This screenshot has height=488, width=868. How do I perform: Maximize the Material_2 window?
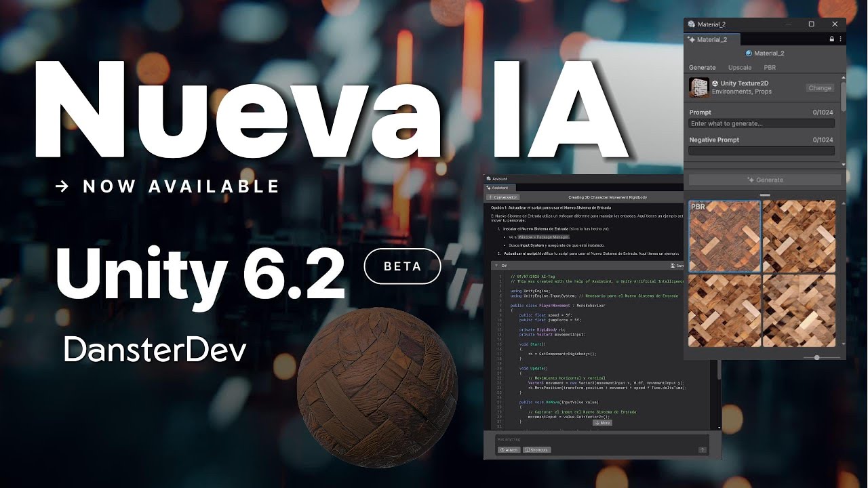click(811, 24)
